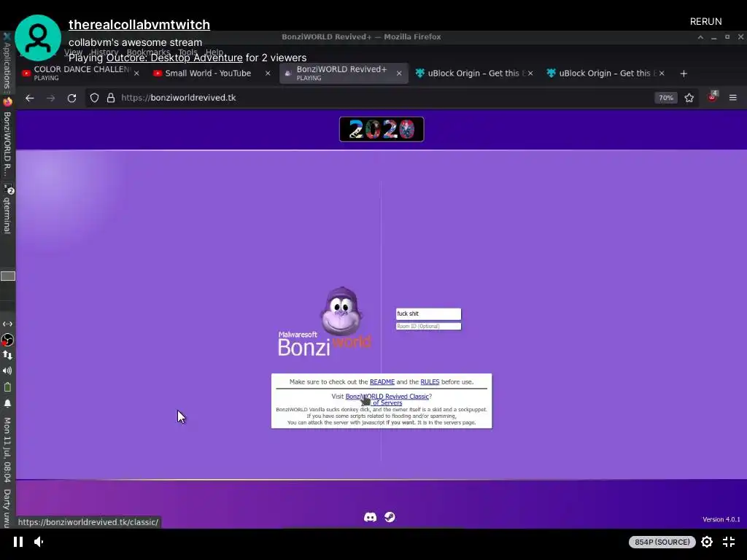
Task: Focus the nickname field above Room ID
Action: 428,314
